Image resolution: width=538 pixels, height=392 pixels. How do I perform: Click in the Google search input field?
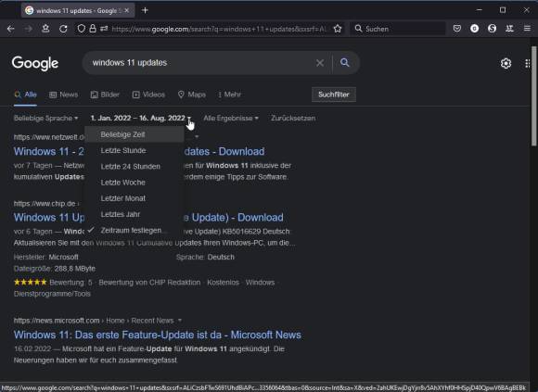[202, 63]
